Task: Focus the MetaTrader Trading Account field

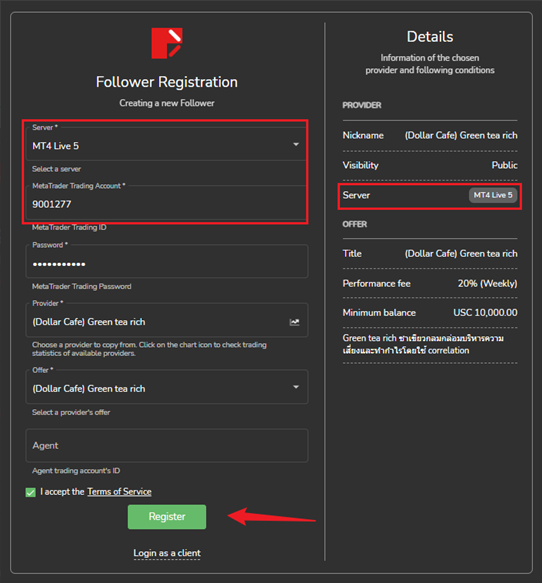Action: (x=167, y=203)
